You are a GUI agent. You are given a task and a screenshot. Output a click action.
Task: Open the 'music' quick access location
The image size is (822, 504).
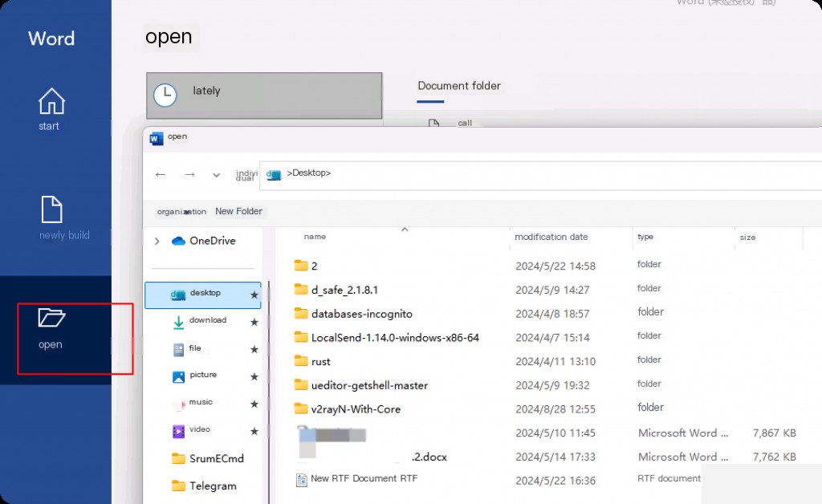[x=193, y=403]
